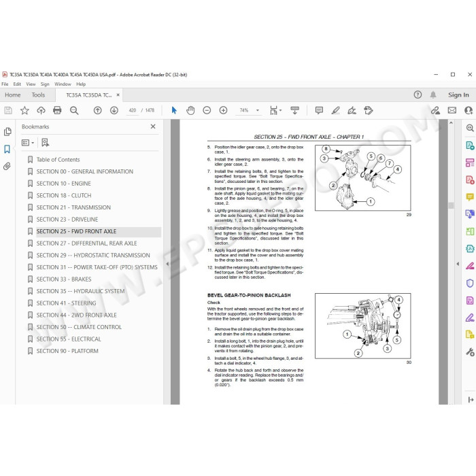Show the bookmarks panel icon
The width and height of the screenshot is (476, 476).
(7, 149)
